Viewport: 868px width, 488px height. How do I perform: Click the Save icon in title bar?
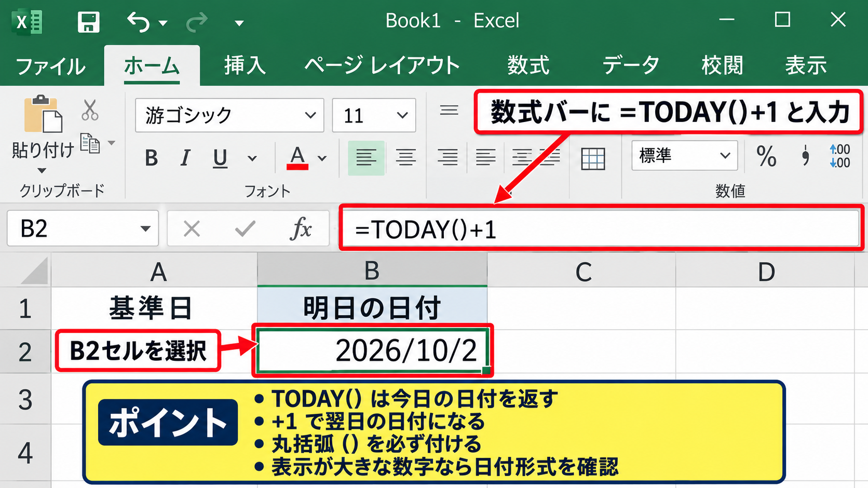(88, 22)
